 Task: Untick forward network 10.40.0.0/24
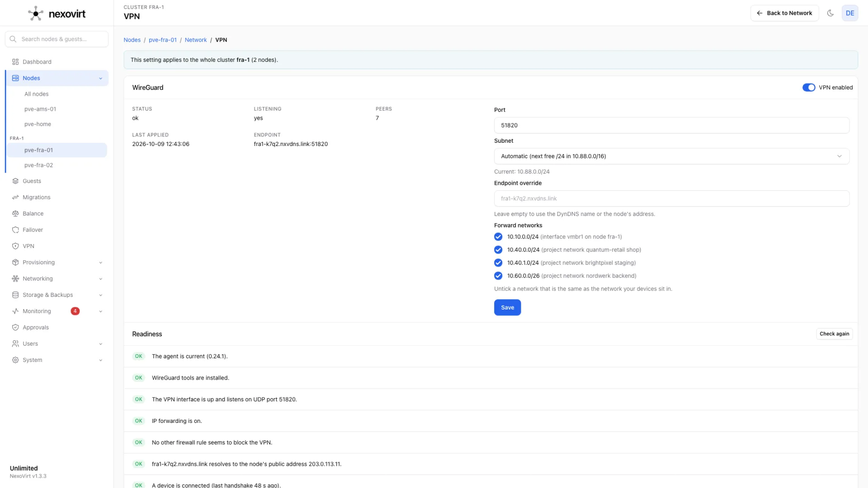coord(498,250)
